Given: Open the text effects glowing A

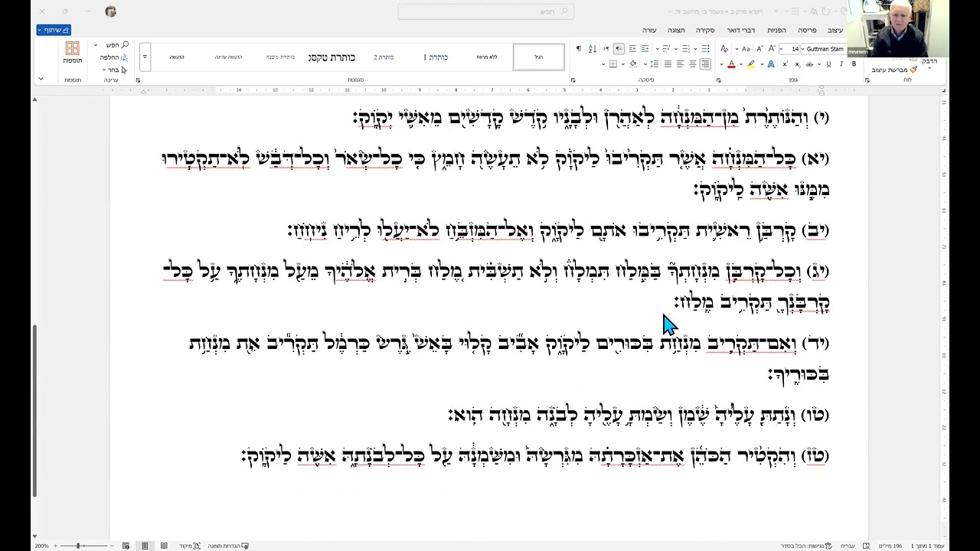Looking at the screenshot, I should point(771,64).
